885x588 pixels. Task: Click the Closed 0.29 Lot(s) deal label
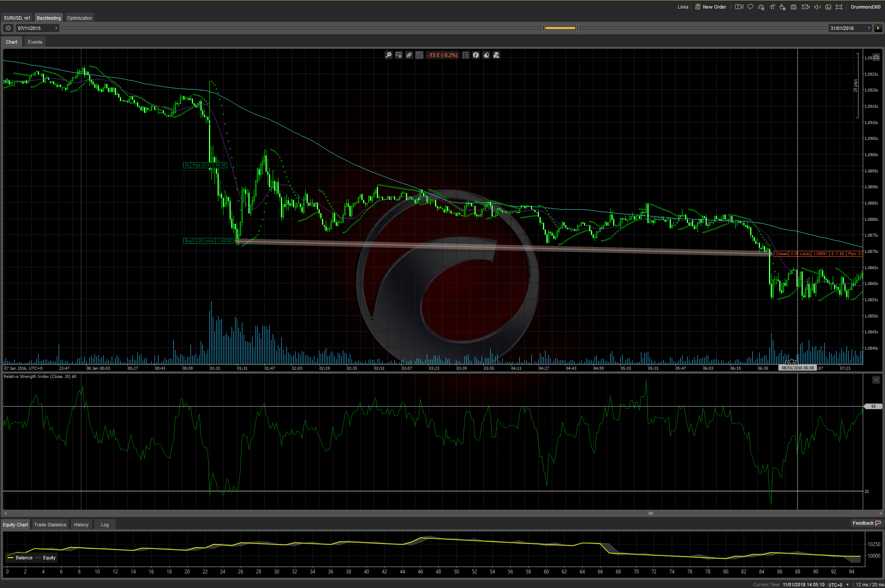click(818, 254)
